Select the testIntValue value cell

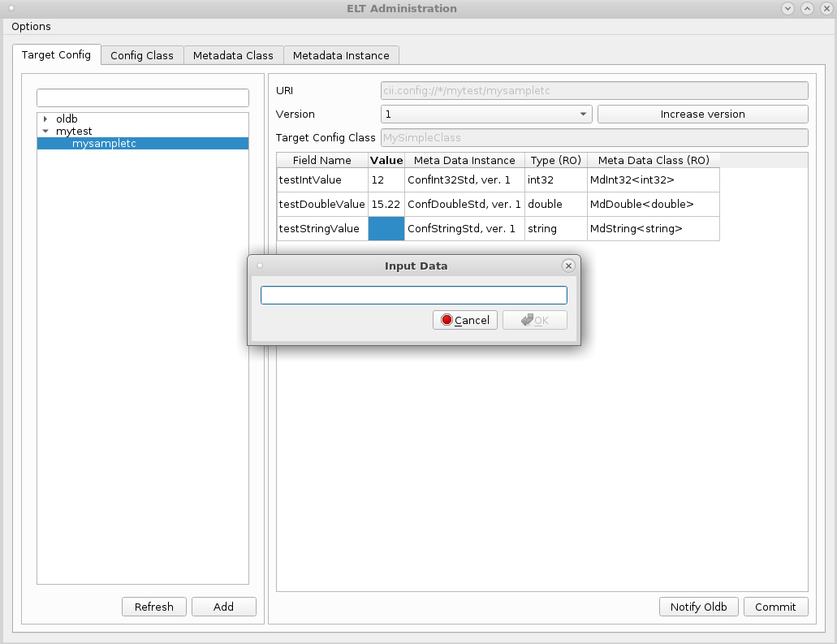(386, 180)
